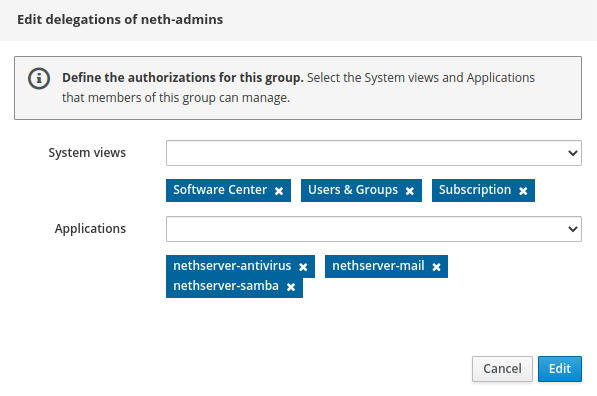Screen dimensions: 597x396
Task: Open the Applications dropdown
Action: pyautogui.click(x=374, y=229)
